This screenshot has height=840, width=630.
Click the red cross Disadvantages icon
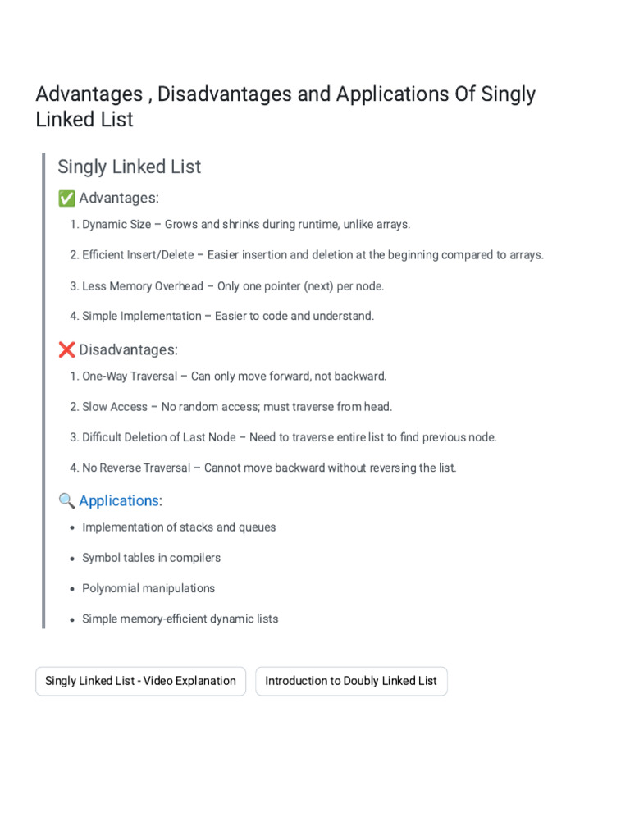click(x=66, y=349)
